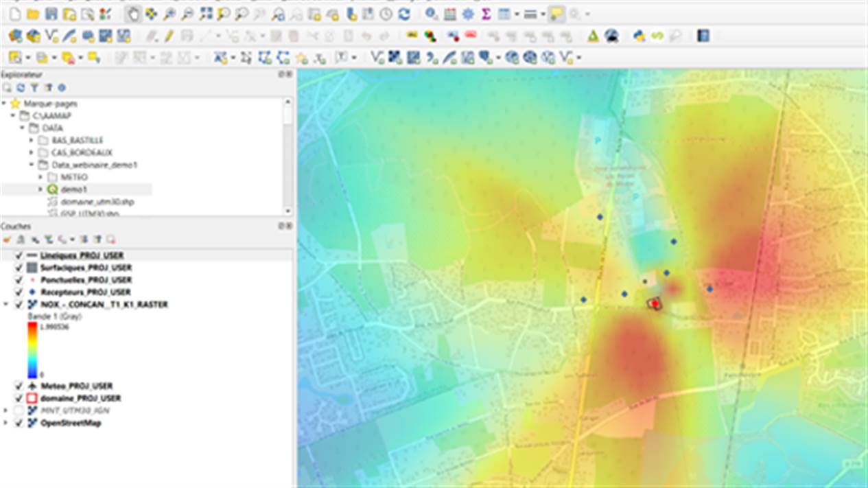The height and width of the screenshot is (488, 868).
Task: Click the green triangle plugin icon
Action: click(593, 36)
